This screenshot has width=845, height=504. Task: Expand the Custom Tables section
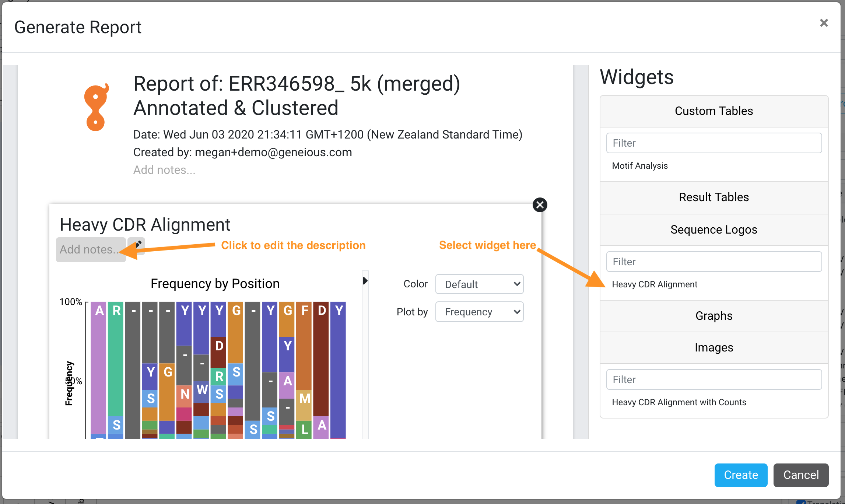click(x=714, y=111)
